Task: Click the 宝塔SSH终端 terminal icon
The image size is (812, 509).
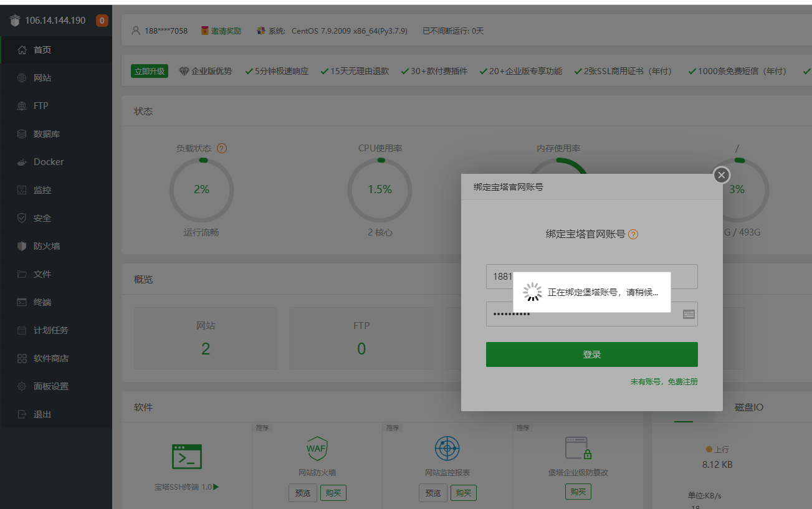Action: point(187,457)
